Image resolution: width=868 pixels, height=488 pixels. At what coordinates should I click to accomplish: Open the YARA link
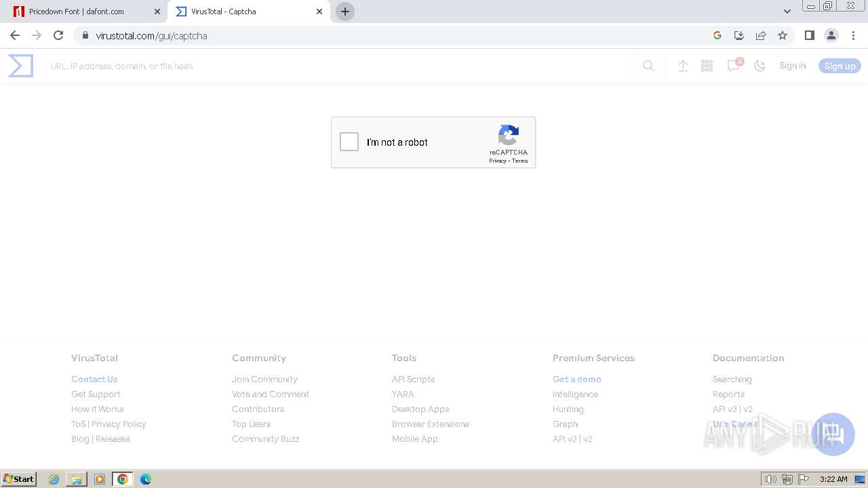tap(403, 394)
